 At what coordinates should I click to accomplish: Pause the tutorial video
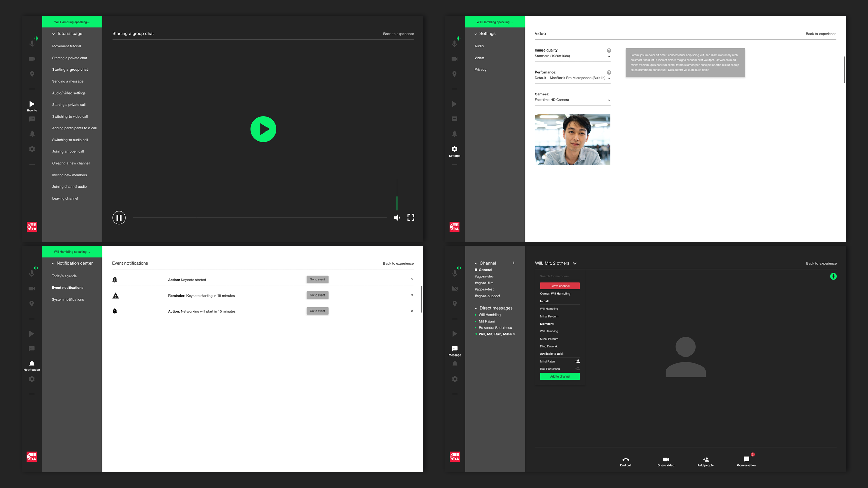point(119,218)
